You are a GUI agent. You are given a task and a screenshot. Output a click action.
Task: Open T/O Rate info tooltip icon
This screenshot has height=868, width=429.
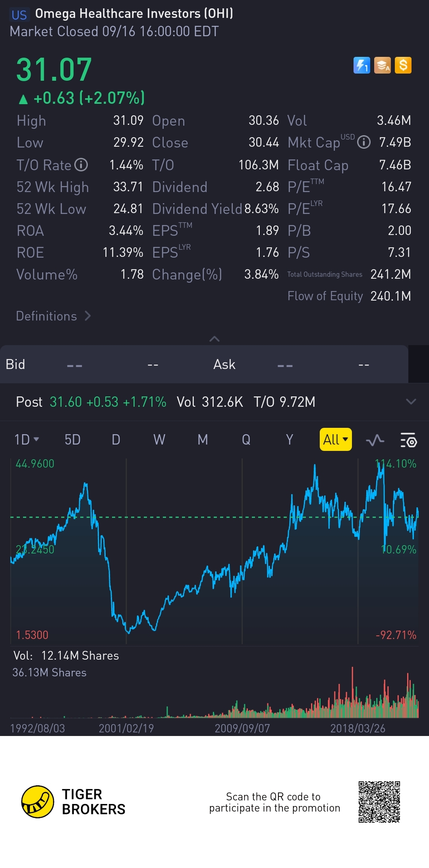pos(81,165)
